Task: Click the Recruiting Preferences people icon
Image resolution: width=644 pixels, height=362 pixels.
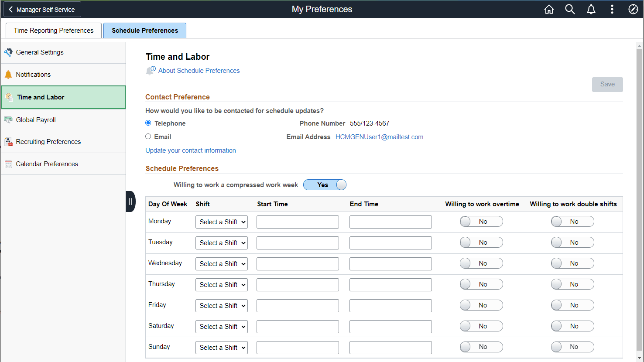Action: (8, 141)
